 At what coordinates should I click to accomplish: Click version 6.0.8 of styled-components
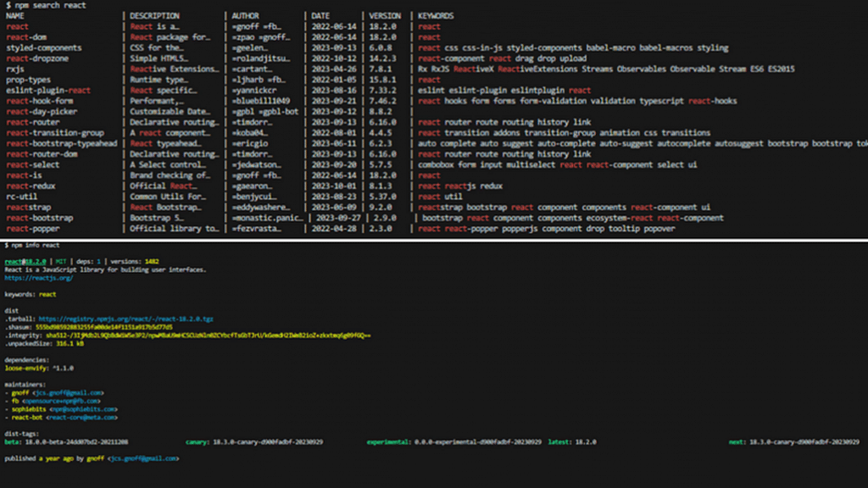(x=381, y=47)
